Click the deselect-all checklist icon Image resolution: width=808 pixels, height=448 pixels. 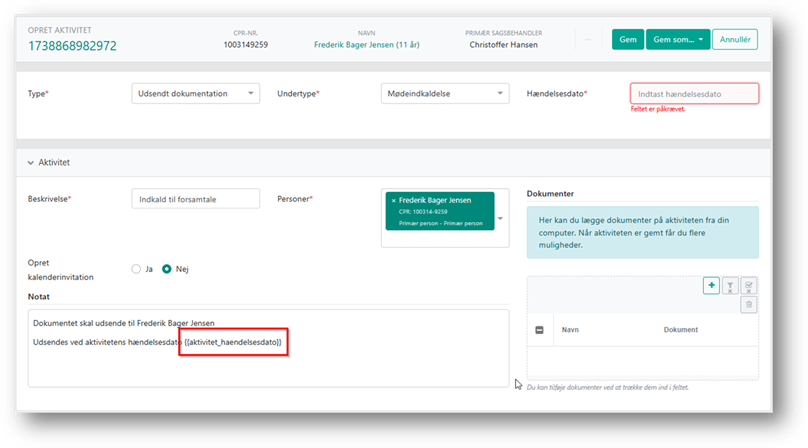(749, 286)
